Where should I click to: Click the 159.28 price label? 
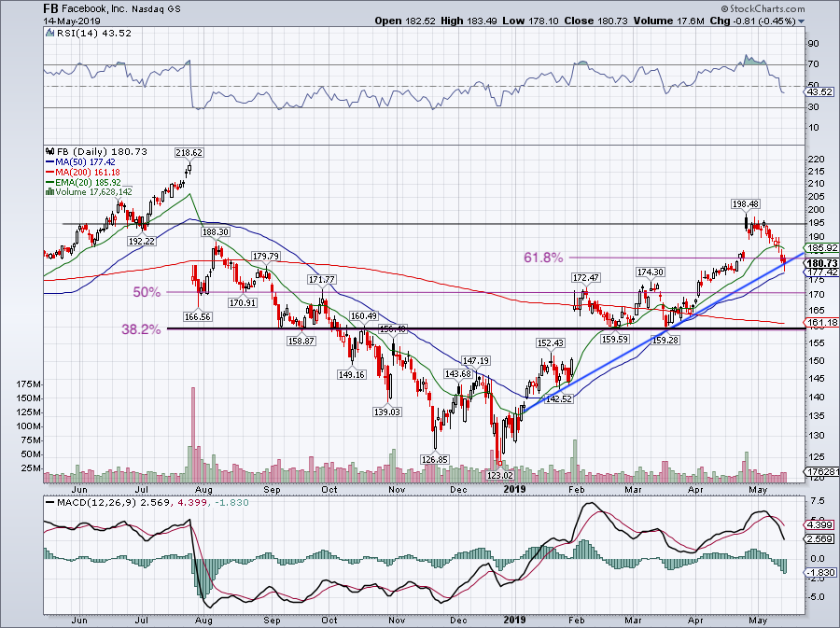coord(665,339)
